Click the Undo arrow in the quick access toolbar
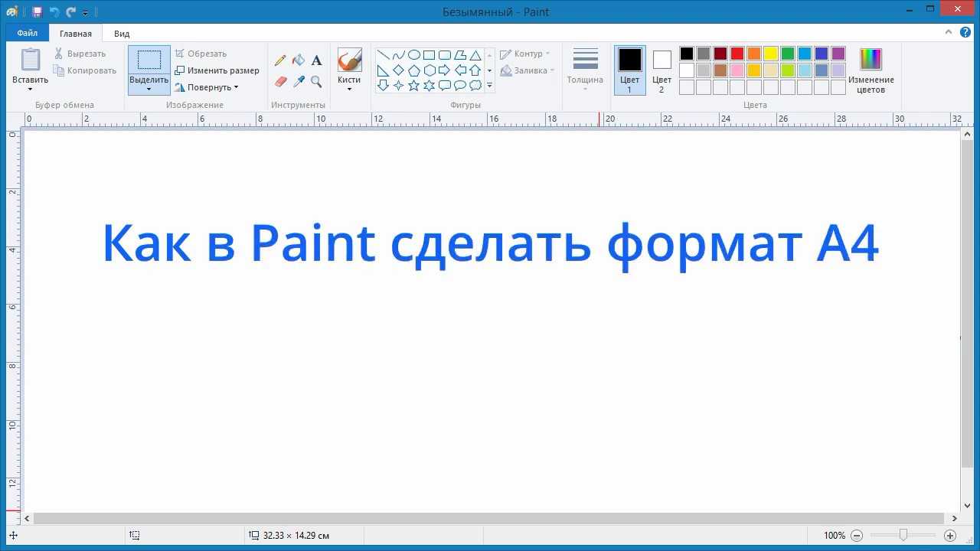 54,12
